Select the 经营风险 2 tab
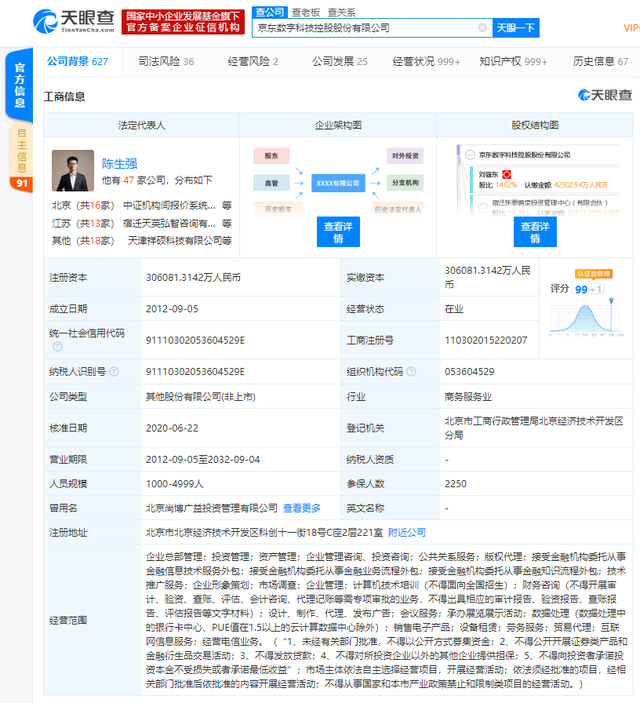640x703 pixels. pyautogui.click(x=253, y=61)
